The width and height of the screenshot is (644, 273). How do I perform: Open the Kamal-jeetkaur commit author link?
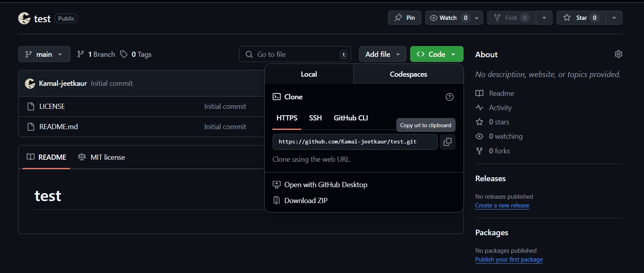(63, 83)
